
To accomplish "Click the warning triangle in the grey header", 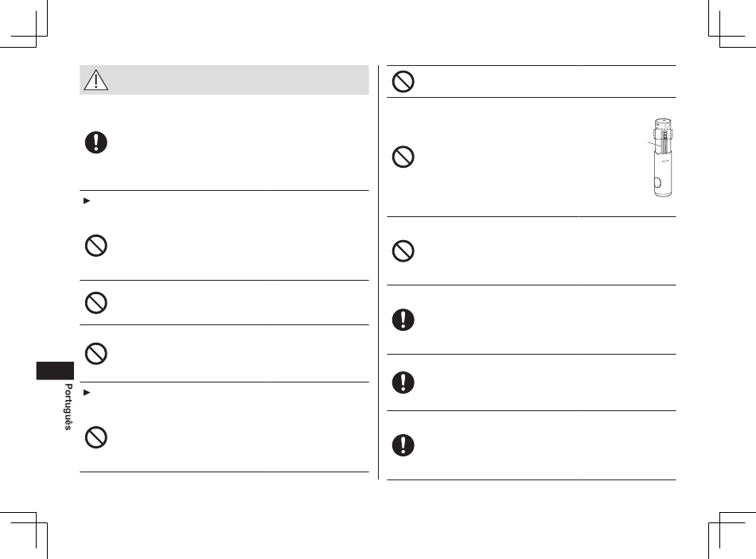I will click(95, 80).
